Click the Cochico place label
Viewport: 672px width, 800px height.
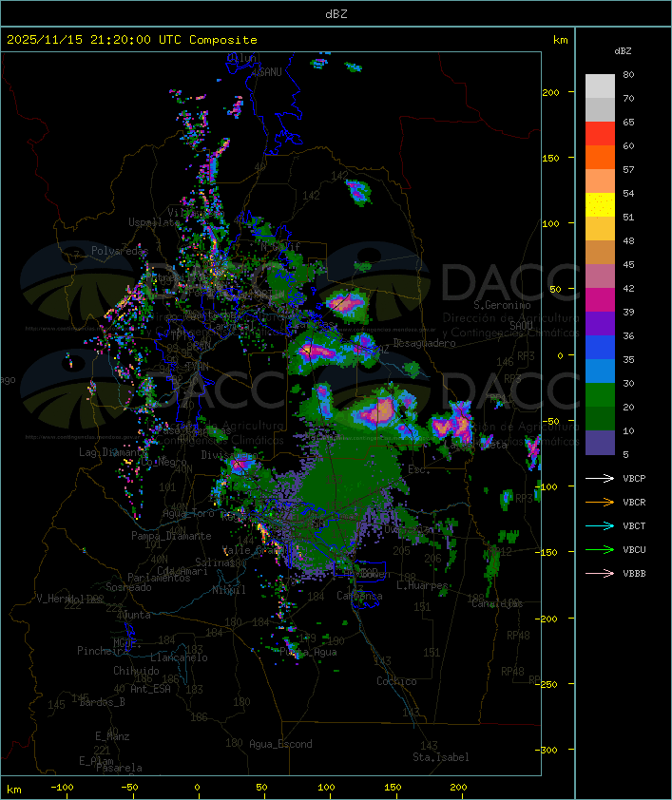coord(396,681)
